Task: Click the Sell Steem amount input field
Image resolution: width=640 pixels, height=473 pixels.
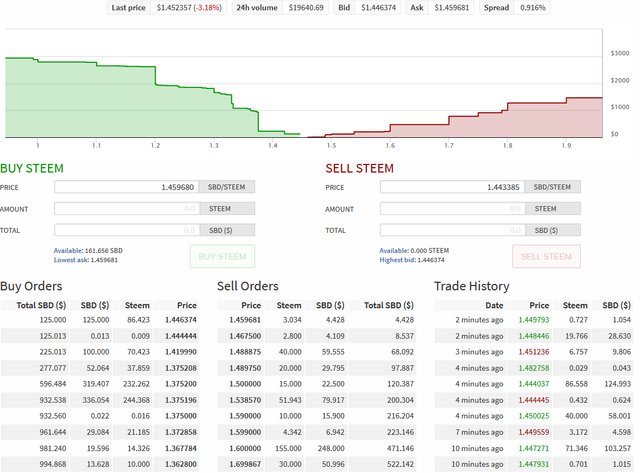Action: 452,209
